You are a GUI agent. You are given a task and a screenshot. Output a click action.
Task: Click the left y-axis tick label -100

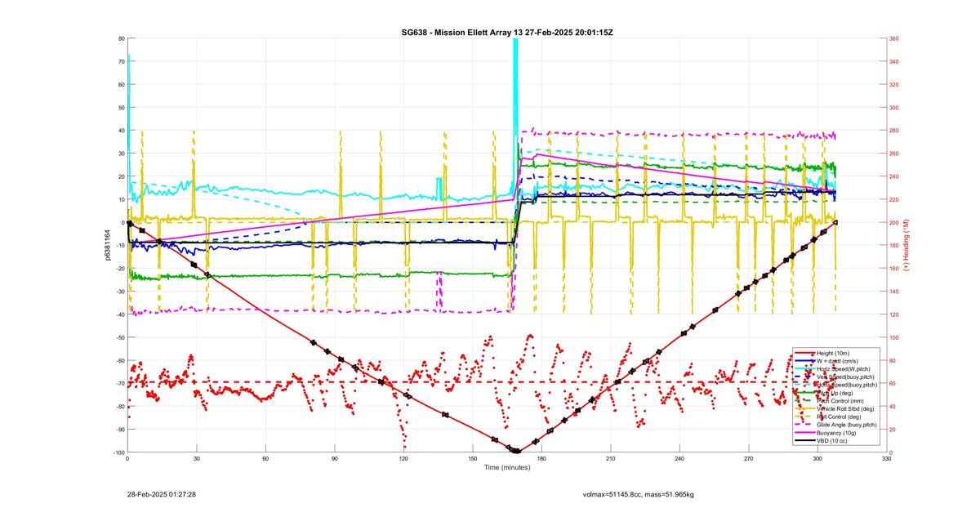(x=118, y=452)
